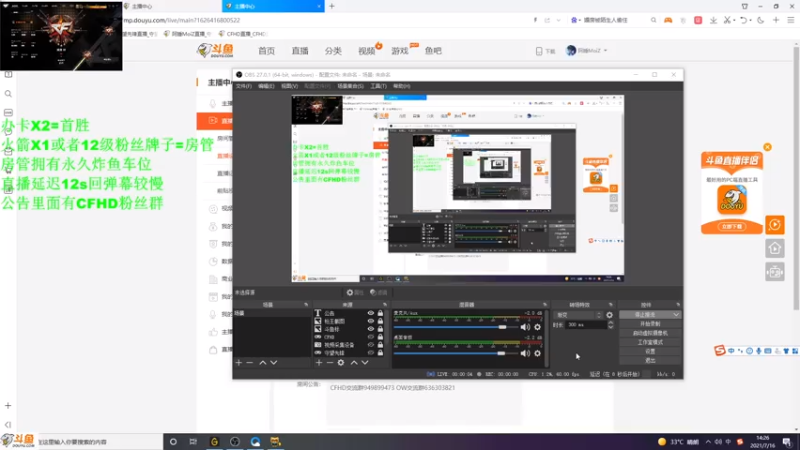800x450 pixels.
Task: Toggle visibility eye of CFHD source
Action: 371,337
